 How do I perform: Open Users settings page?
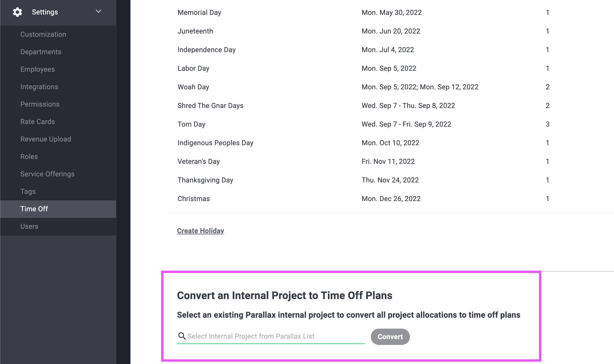click(29, 226)
